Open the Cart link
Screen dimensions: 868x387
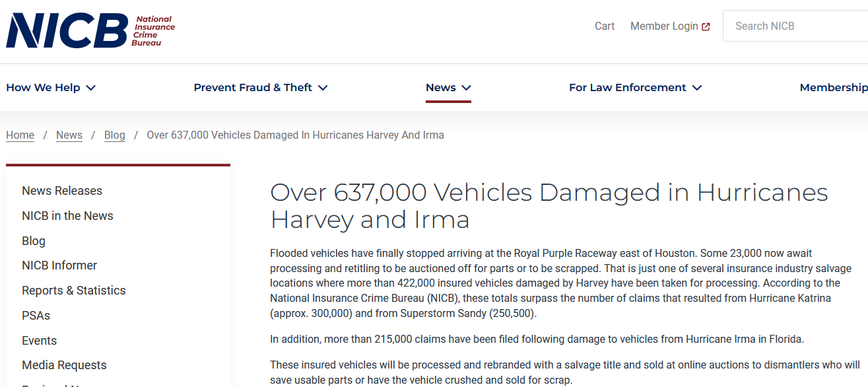point(605,26)
